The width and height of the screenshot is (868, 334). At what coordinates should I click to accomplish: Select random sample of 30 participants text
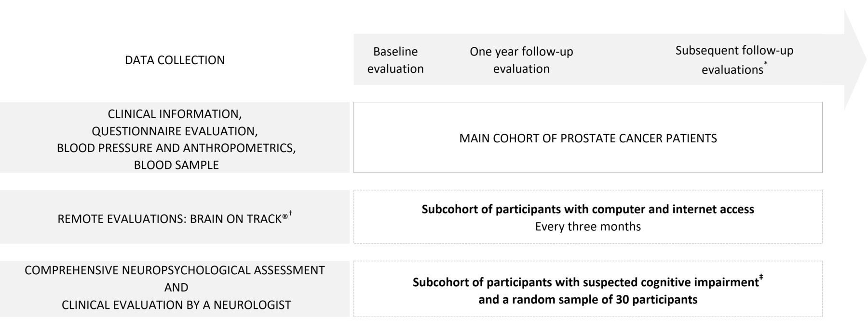click(x=588, y=299)
